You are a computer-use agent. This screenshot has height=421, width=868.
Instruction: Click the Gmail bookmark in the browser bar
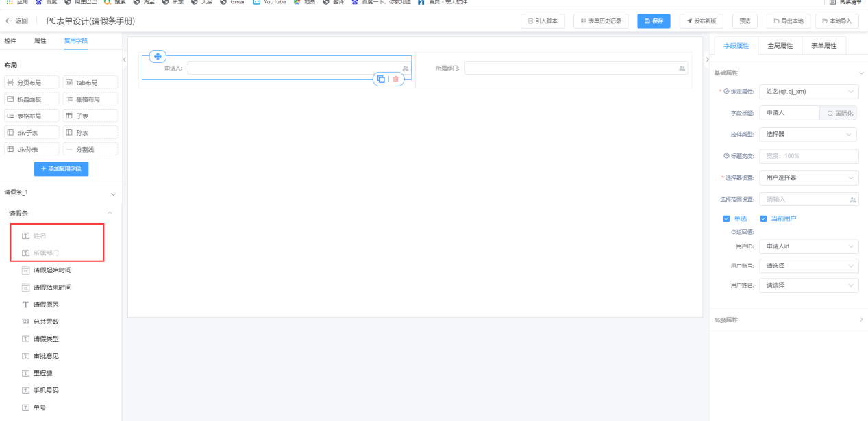(232, 2)
